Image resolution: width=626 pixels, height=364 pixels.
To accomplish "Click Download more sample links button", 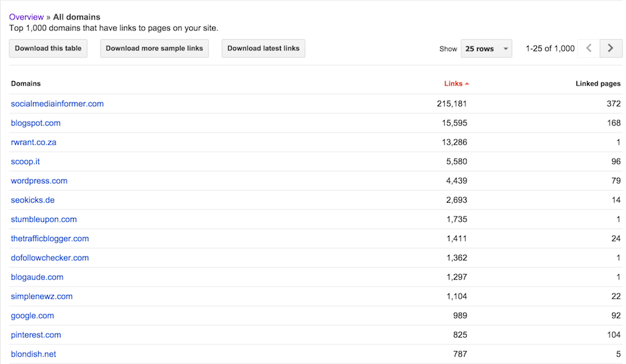I will pyautogui.click(x=154, y=48).
